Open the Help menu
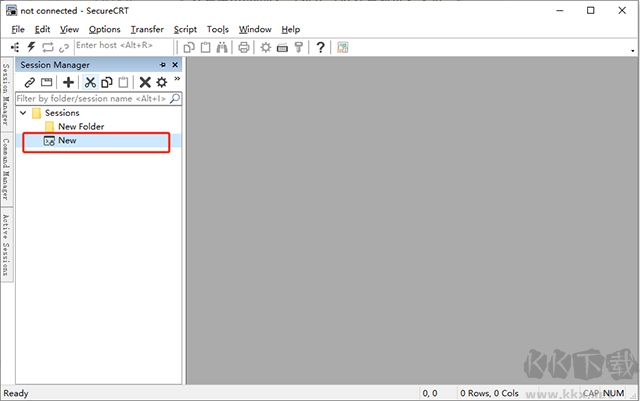640x401 pixels. [x=291, y=29]
